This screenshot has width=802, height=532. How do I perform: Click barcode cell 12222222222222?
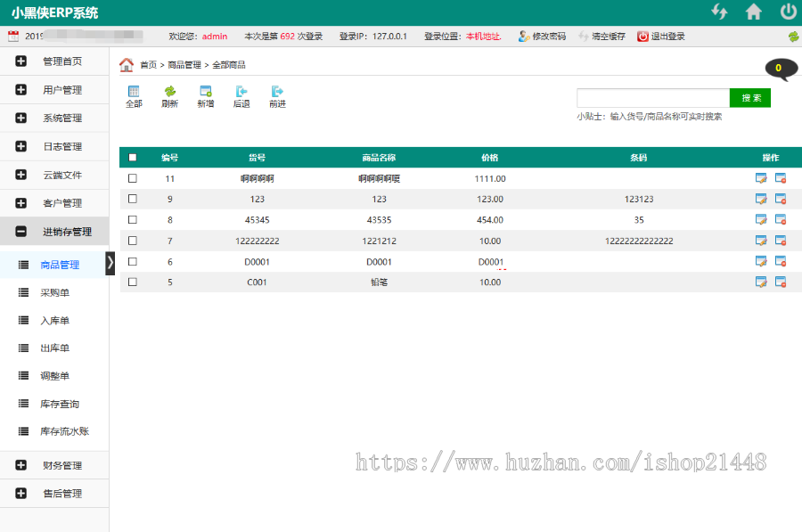click(x=639, y=241)
